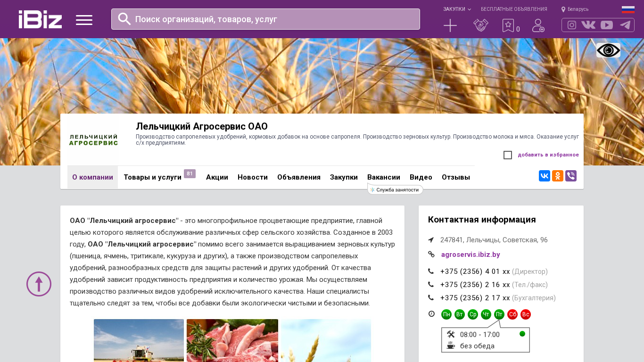Click the company name heading Лельчицкий Агросервис ОАО
Viewport: 644px width, 362px height.
click(202, 126)
